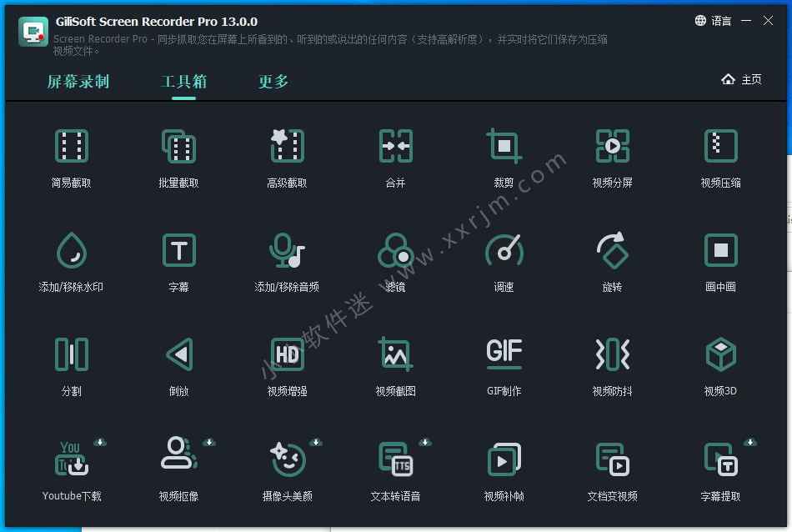Open the 滤镜 filter tool
This screenshot has height=532, width=792.
(x=395, y=263)
